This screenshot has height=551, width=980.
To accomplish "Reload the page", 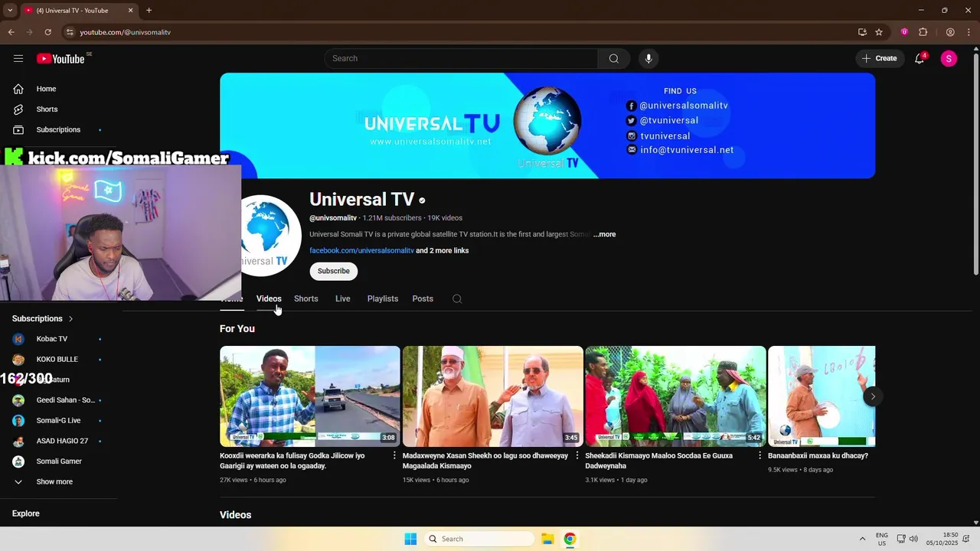I will [x=47, y=32].
